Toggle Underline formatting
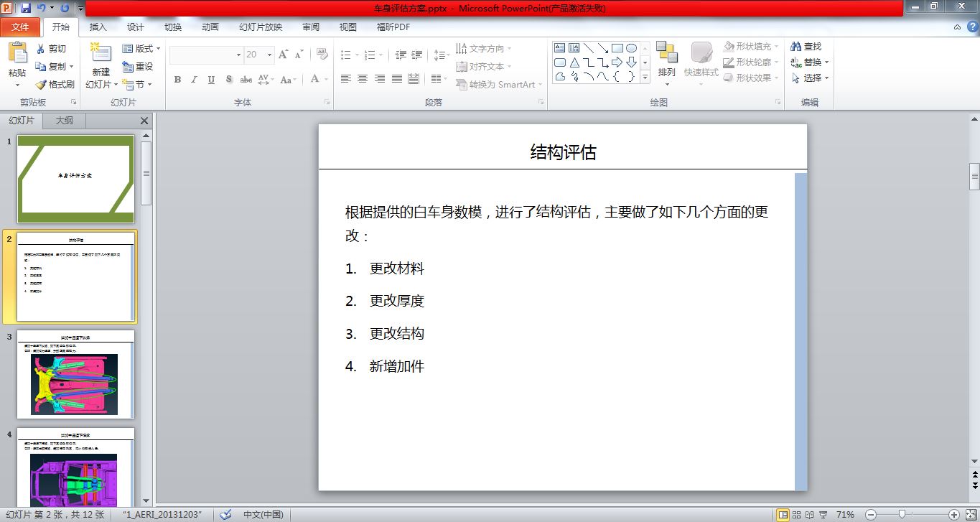The width and height of the screenshot is (980, 522). (x=211, y=80)
